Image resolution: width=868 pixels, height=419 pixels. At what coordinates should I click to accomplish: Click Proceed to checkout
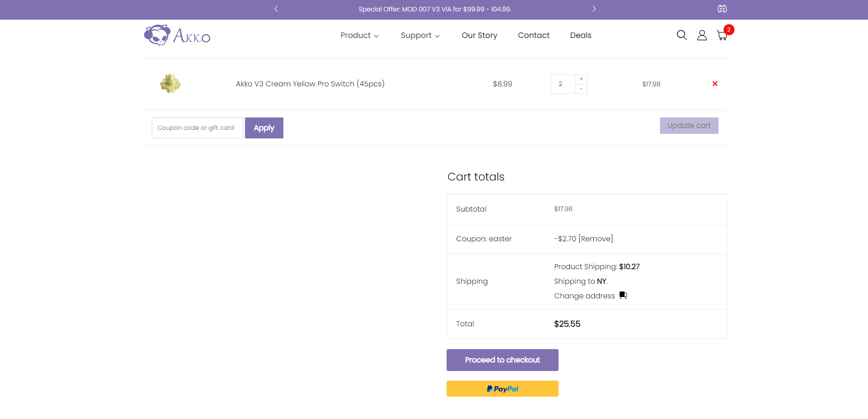[502, 360]
